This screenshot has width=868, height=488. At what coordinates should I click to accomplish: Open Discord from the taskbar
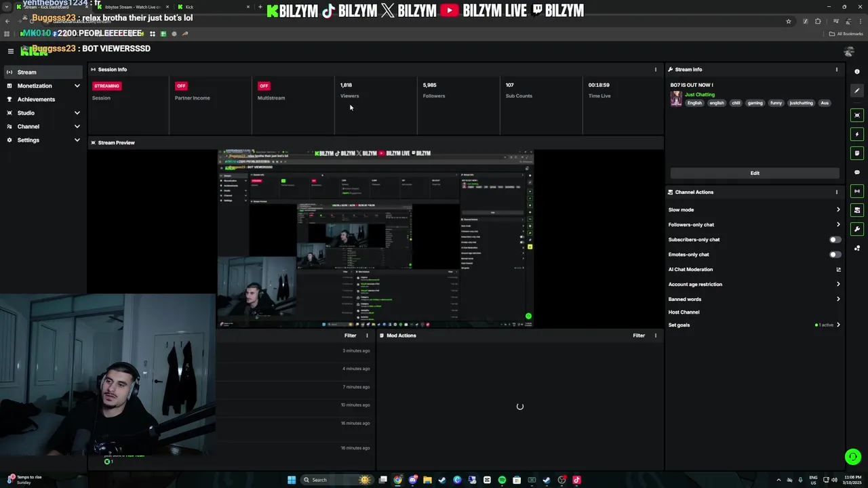click(412, 480)
